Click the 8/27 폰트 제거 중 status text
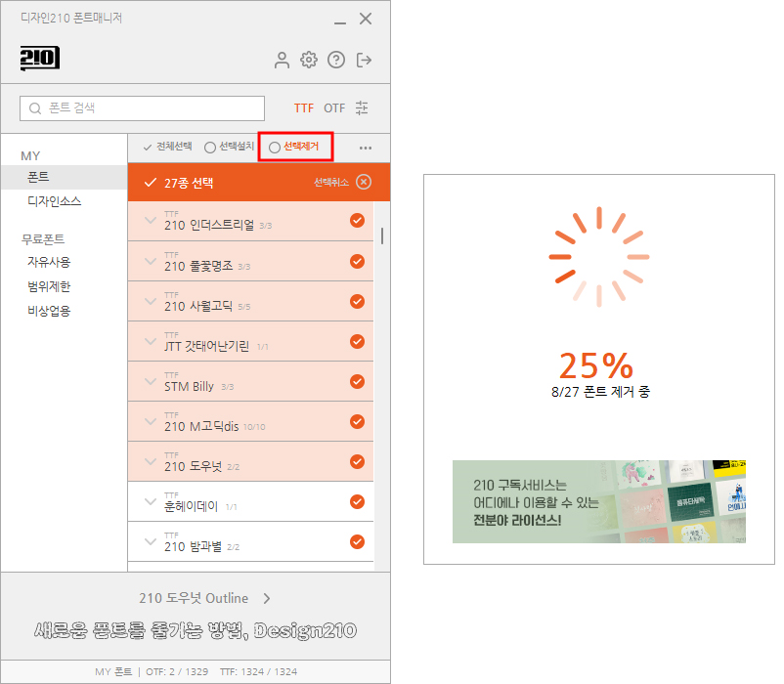 click(600, 392)
